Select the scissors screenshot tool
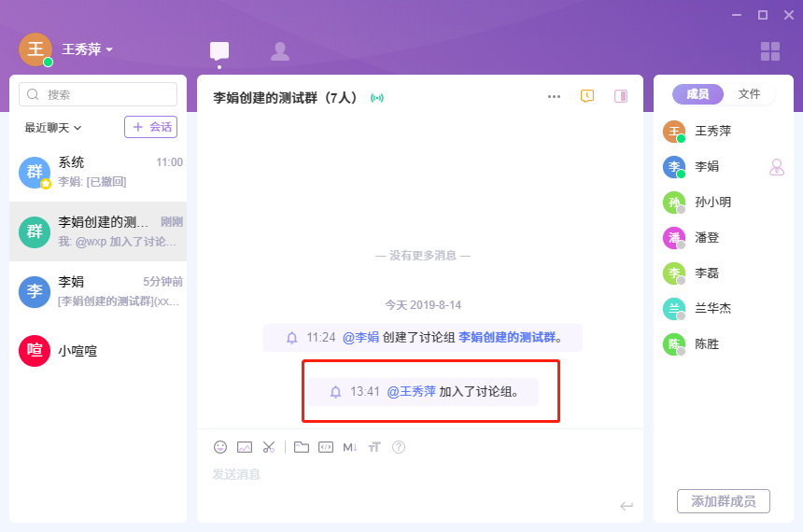The height and width of the screenshot is (532, 803). (x=269, y=447)
